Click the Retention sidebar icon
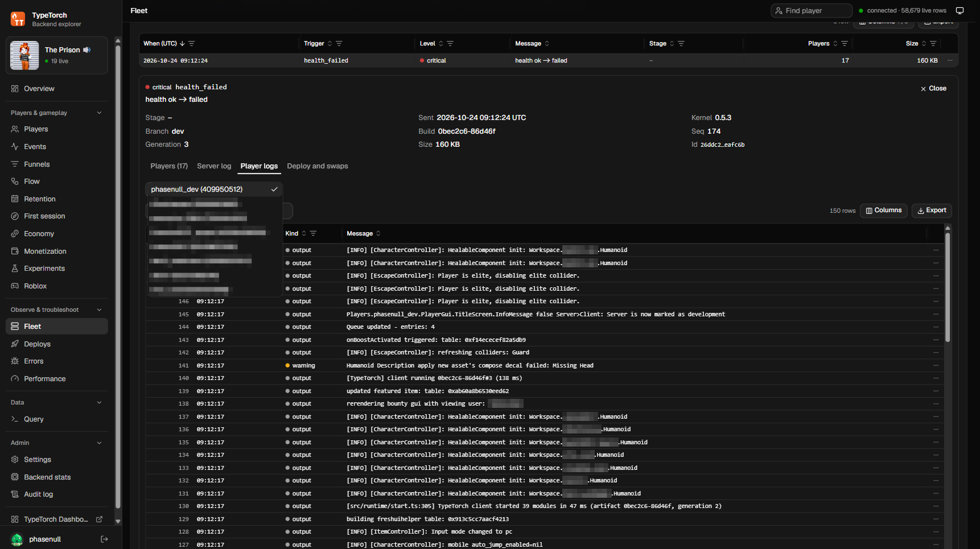The image size is (980, 549). [x=15, y=199]
